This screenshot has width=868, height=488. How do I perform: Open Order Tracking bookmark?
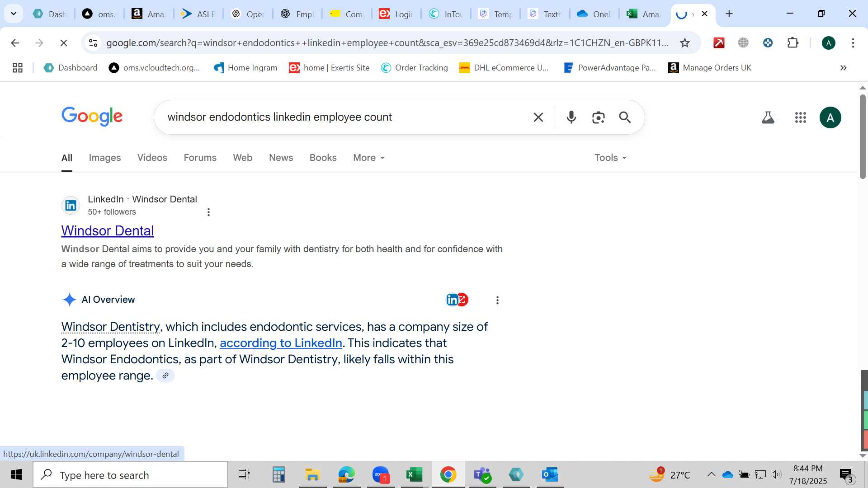pyautogui.click(x=414, y=68)
